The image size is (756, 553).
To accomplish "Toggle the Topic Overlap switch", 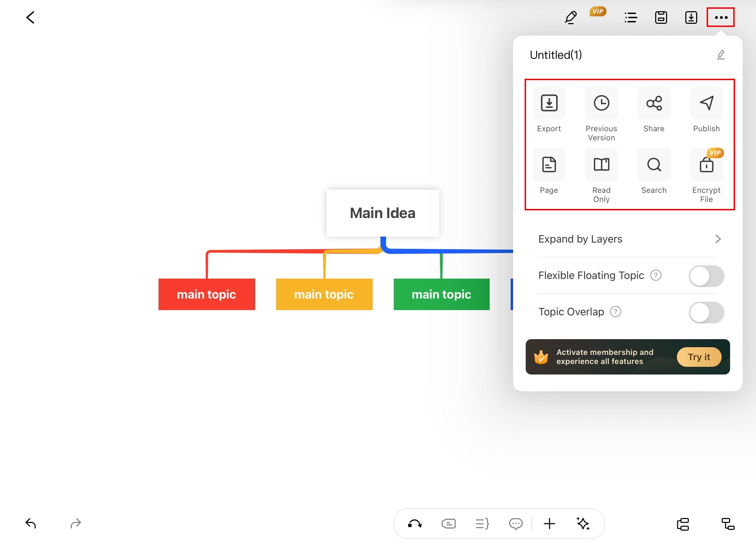I will coord(706,312).
